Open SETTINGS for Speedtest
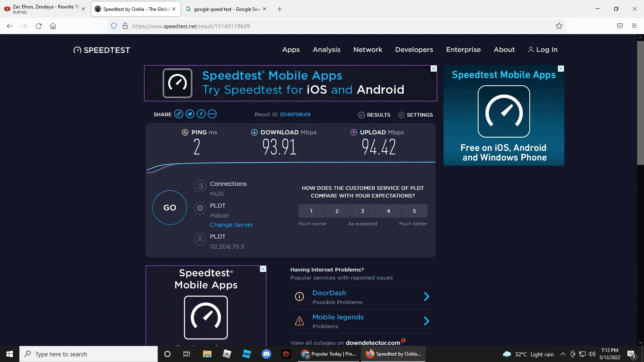This screenshot has height=362, width=644. pyautogui.click(x=415, y=115)
